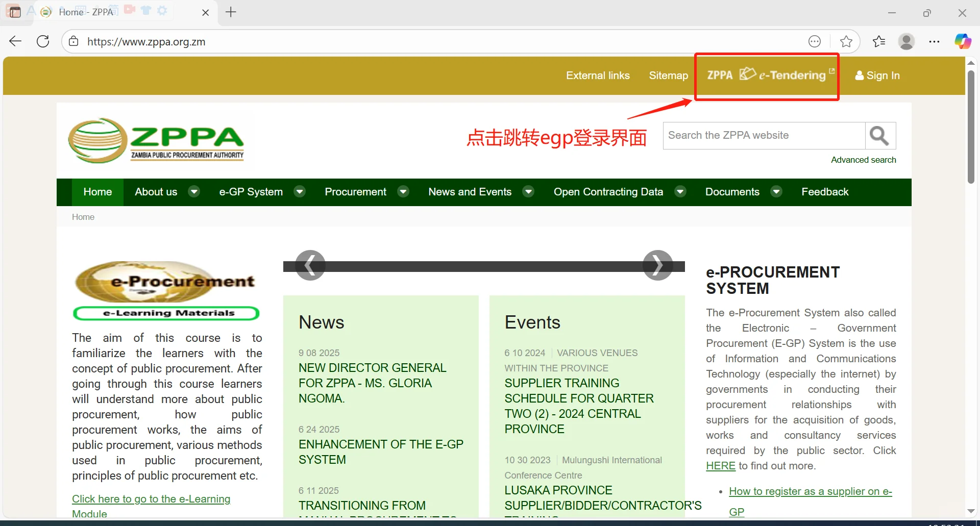
Task: Click the Events heading
Action: [x=532, y=322]
